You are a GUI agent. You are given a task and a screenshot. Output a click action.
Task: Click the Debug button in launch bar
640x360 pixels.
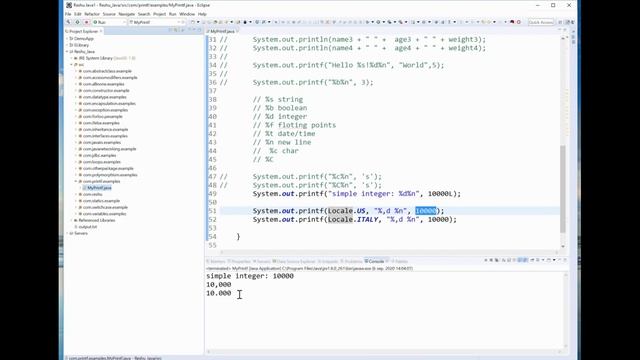point(77,22)
